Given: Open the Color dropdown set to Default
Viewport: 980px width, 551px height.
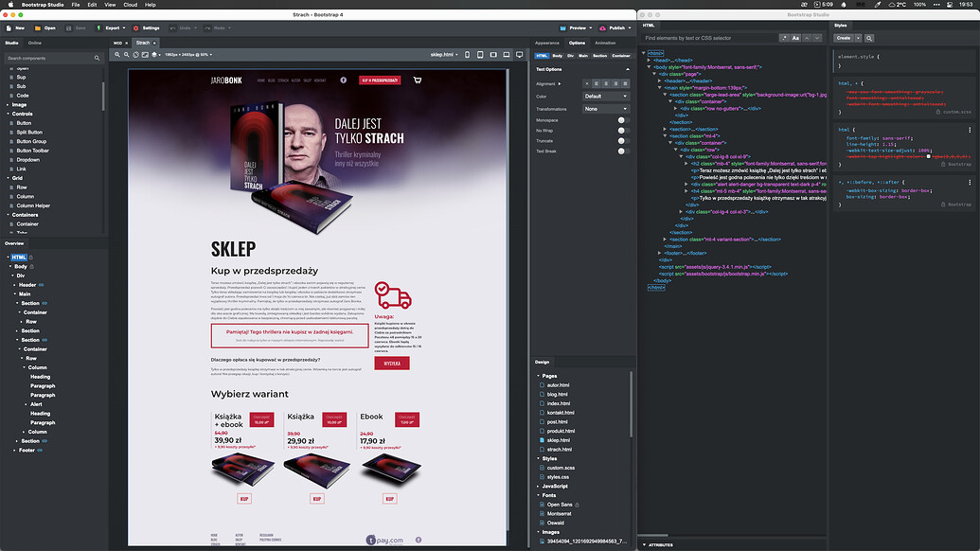Looking at the screenshot, I should [606, 97].
